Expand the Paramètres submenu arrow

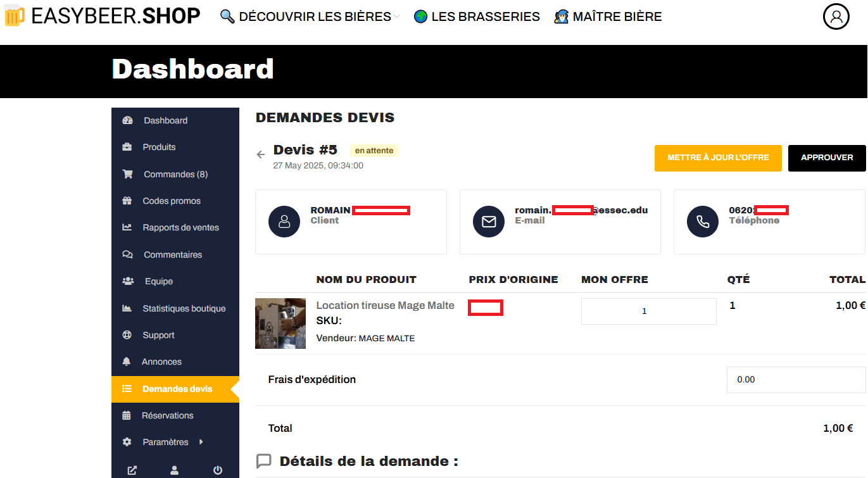coord(201,442)
